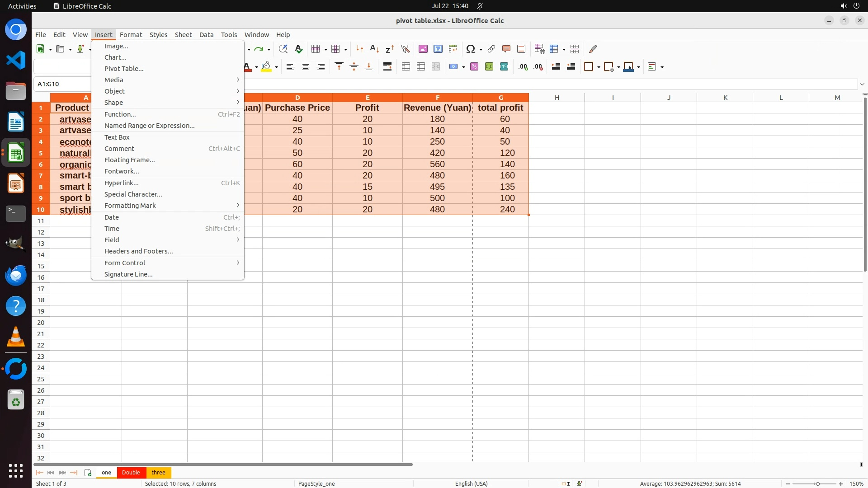
Task: Toggle the AutoFilter funnel button
Action: coord(405,49)
